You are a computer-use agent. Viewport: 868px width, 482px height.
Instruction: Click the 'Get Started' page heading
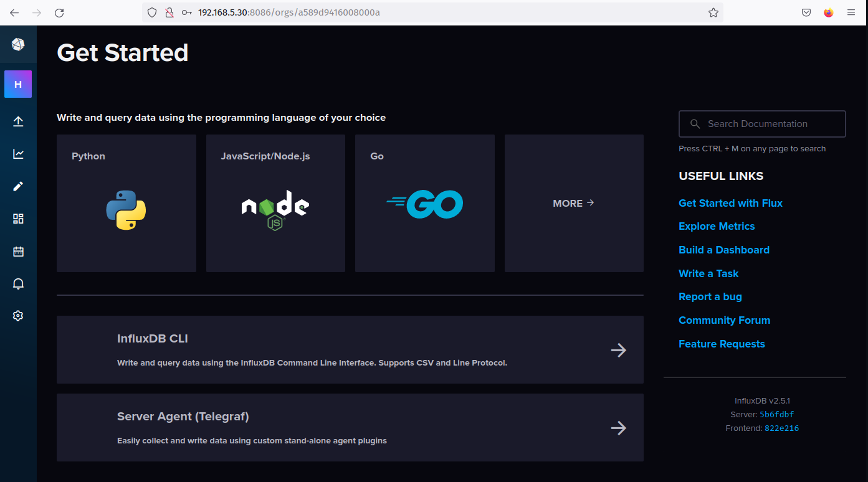click(x=123, y=53)
